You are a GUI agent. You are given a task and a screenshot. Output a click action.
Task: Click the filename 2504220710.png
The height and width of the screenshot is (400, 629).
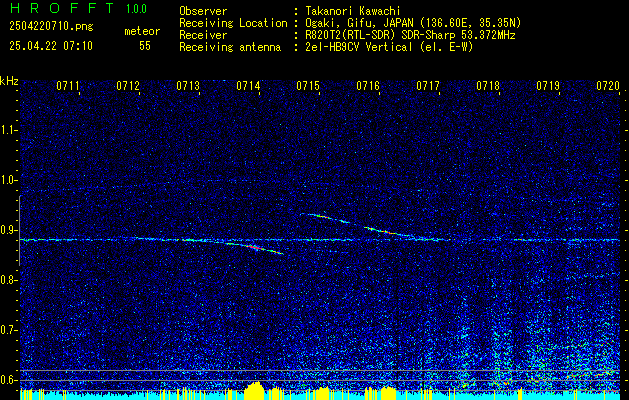click(x=51, y=27)
